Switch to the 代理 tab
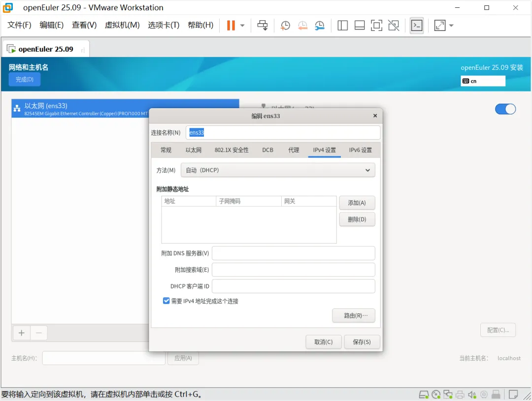This screenshot has width=532, height=401. (294, 150)
